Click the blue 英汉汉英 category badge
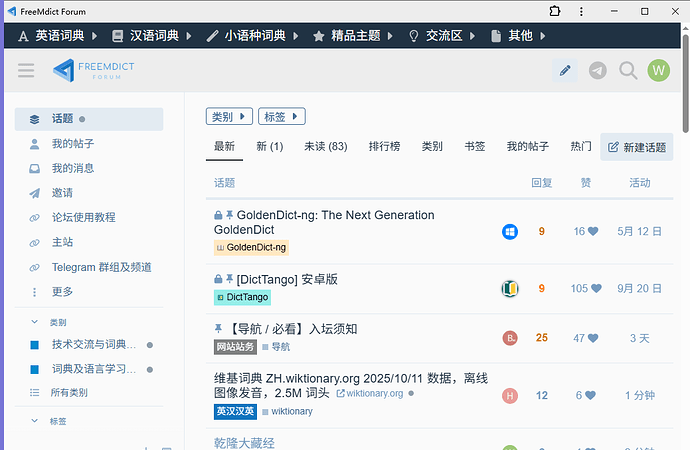The width and height of the screenshot is (690, 450). coord(235,411)
